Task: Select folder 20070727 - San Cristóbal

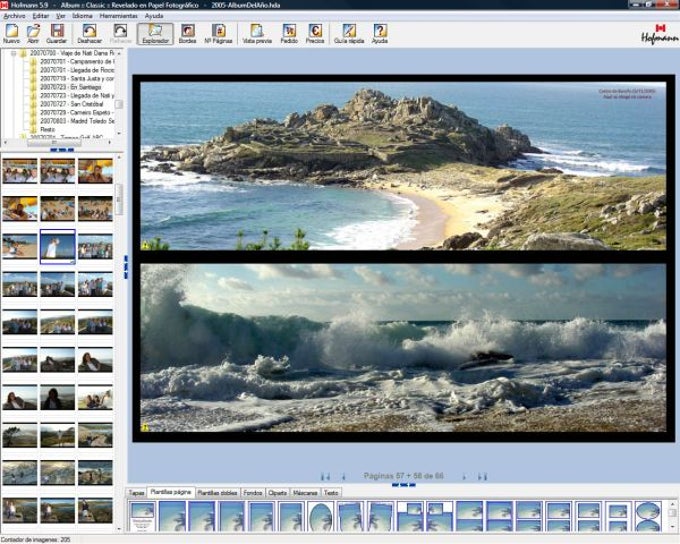Action: pos(67,104)
